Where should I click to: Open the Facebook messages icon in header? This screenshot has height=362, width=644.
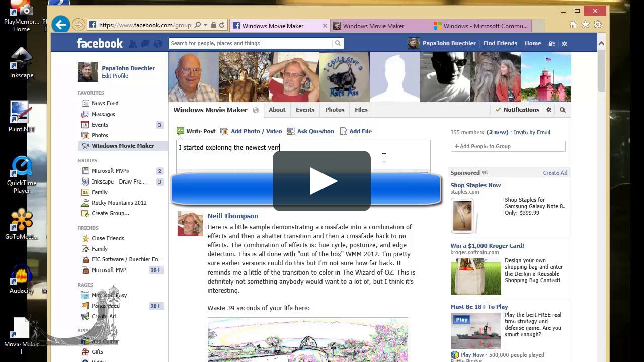[145, 44]
